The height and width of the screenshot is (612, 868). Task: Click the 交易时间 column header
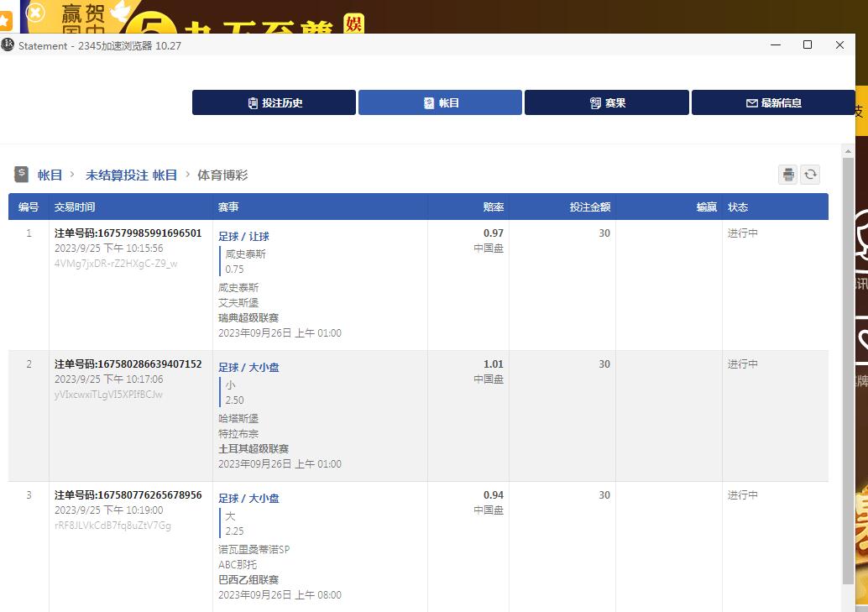pos(75,207)
